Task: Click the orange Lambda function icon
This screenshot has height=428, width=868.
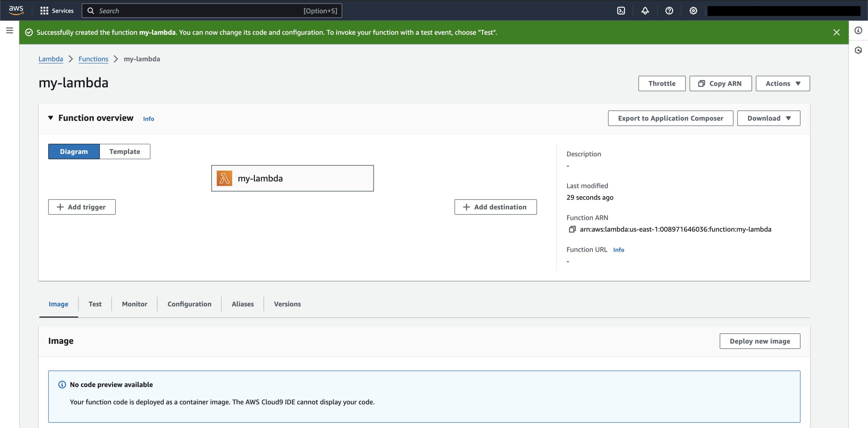Action: (x=225, y=178)
